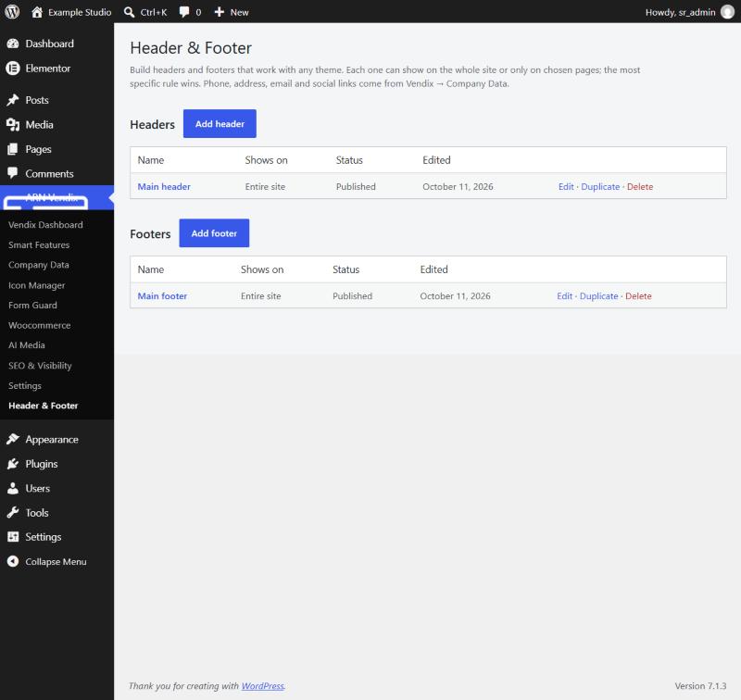
Task: Edit the Main header
Action: coord(566,186)
